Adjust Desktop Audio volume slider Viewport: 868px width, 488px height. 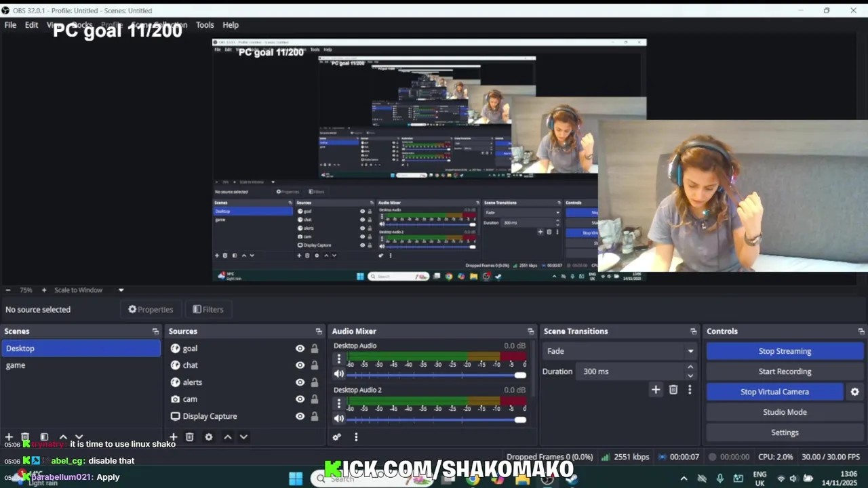coord(437,375)
